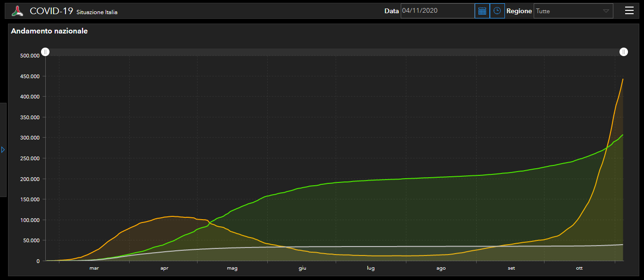Viewport: 644px width, 280px height.
Task: Click the Andamento nazionale chart heading
Action: [49, 31]
